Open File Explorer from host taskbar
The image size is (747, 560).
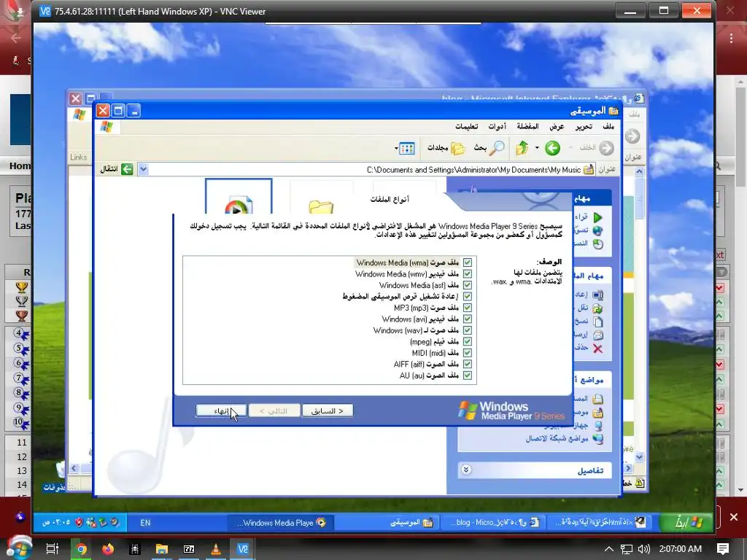[x=162, y=549]
